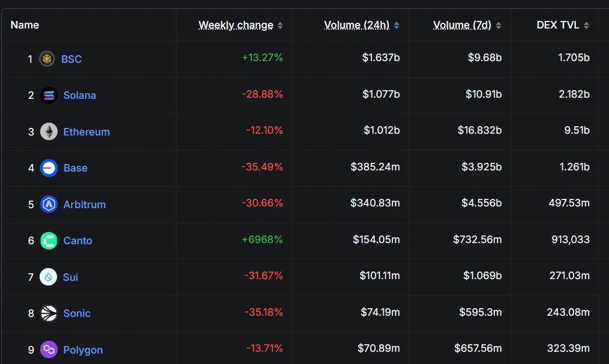Open the Polygon chain link

click(x=83, y=350)
